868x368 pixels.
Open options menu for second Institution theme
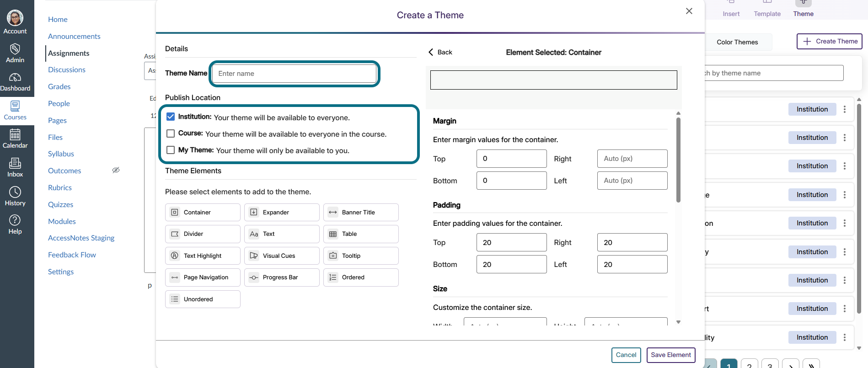click(845, 138)
